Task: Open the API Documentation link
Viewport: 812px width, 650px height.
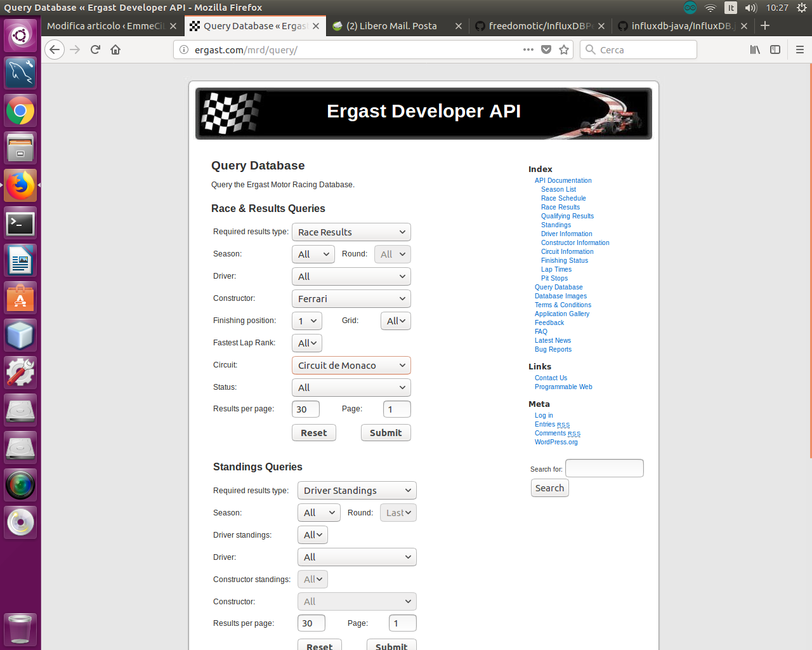Action: point(563,181)
